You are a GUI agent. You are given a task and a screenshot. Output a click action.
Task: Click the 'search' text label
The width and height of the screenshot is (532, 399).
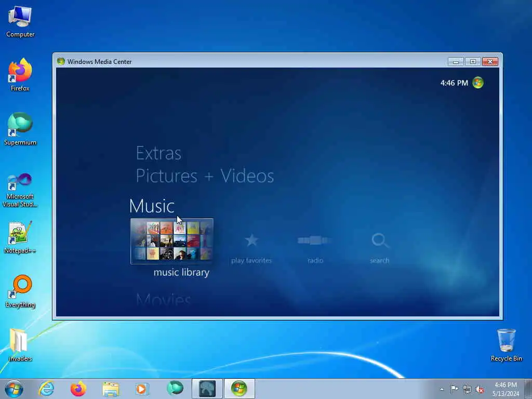pos(379,261)
